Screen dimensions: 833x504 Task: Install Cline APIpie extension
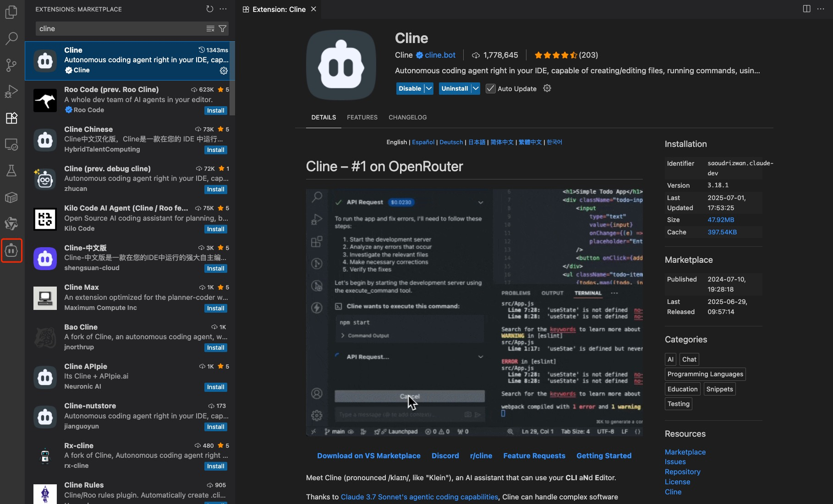point(215,387)
